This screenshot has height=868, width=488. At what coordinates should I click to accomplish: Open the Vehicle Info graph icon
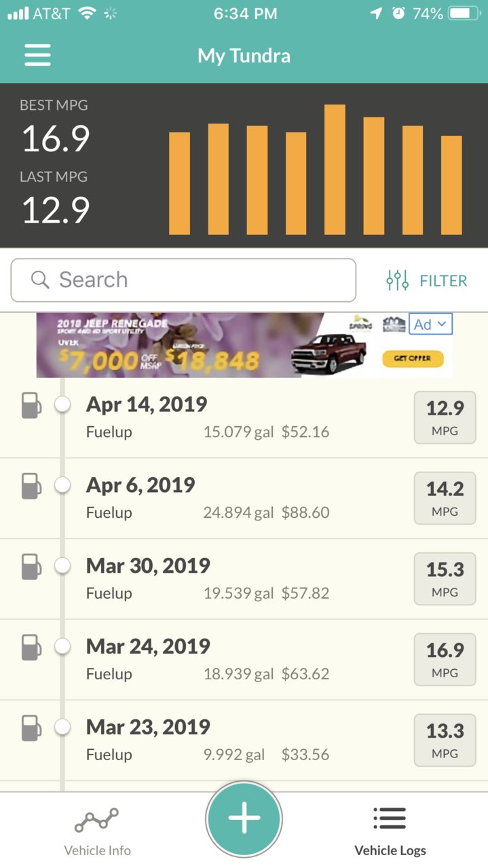point(96,820)
